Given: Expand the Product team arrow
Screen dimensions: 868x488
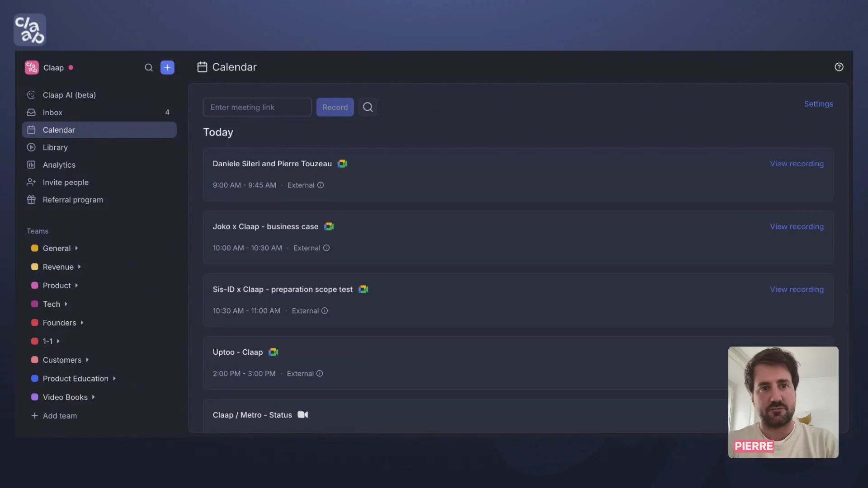Looking at the screenshot, I should point(76,286).
